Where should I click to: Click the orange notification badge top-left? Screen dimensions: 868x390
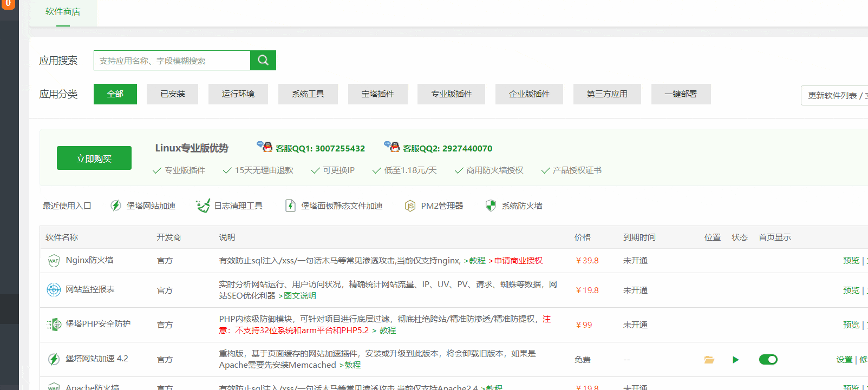8,4
